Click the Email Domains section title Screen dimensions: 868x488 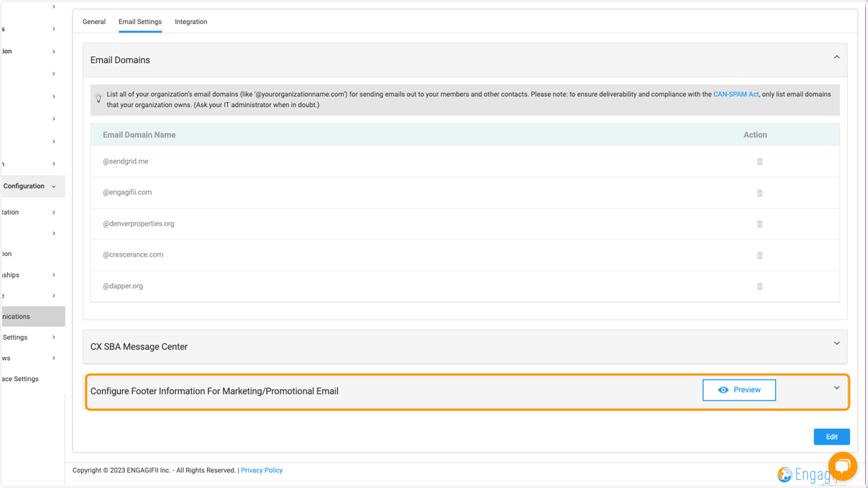click(x=120, y=60)
